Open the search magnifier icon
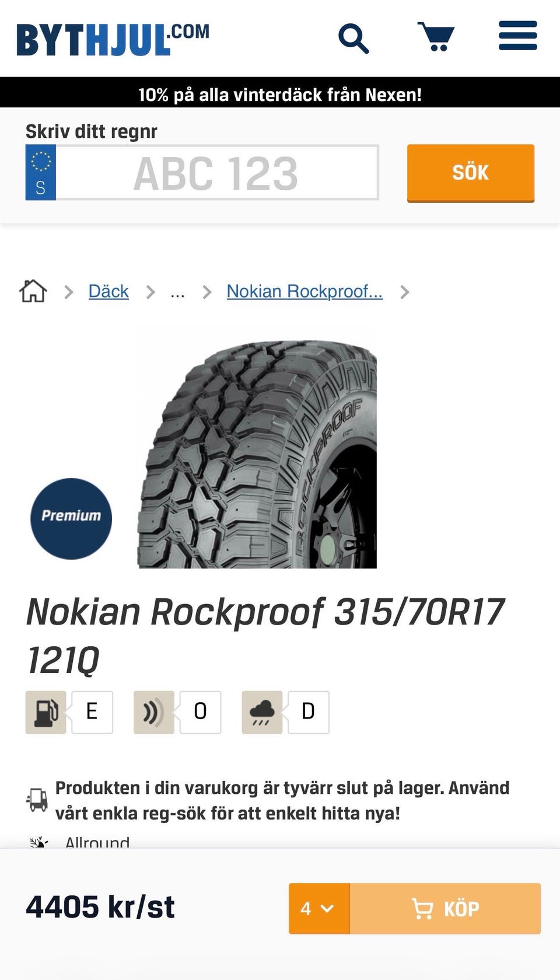The width and height of the screenshot is (560, 980). coord(353,39)
